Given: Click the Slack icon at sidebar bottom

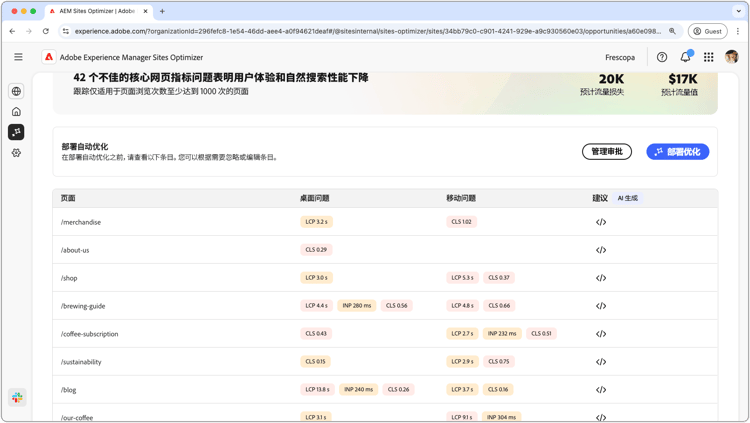Looking at the screenshot, I should point(17,397).
